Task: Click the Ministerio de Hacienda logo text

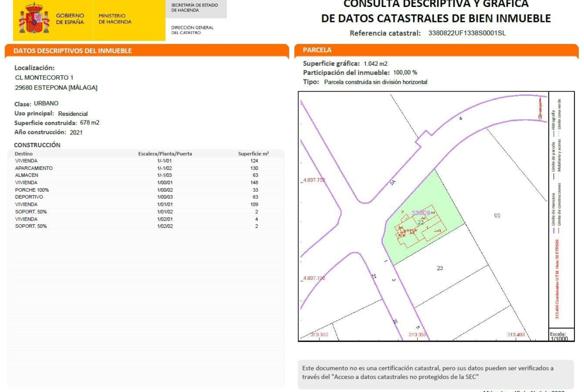Action: coord(115,19)
